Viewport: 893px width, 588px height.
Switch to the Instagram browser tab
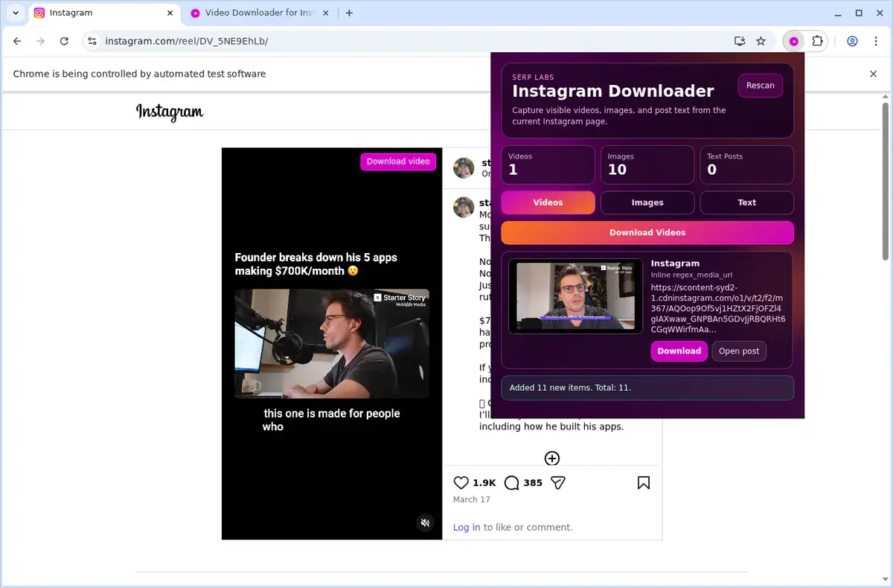104,13
